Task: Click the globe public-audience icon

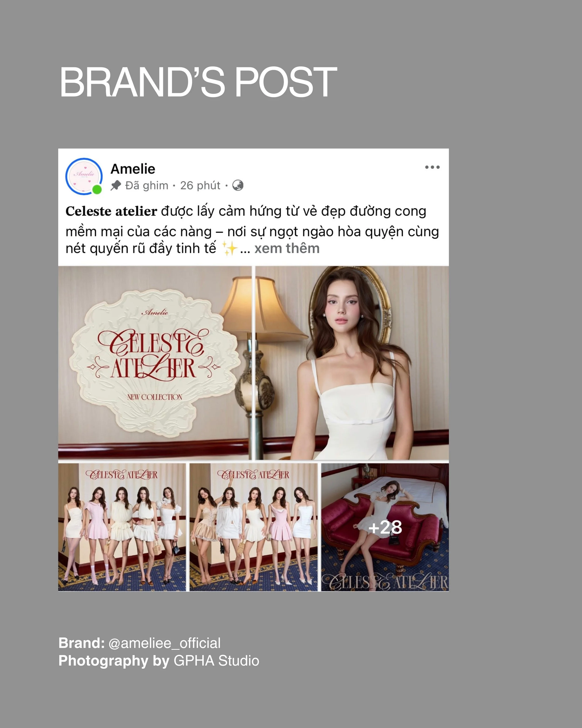Action: click(x=238, y=185)
